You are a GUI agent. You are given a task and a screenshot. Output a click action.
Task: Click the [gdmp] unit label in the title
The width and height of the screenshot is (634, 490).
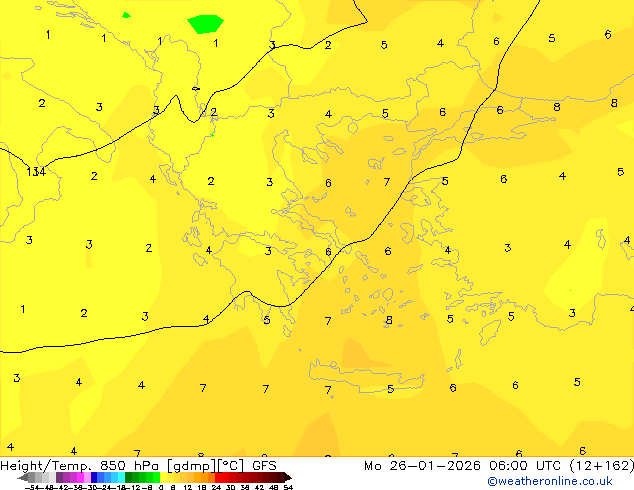(x=191, y=466)
